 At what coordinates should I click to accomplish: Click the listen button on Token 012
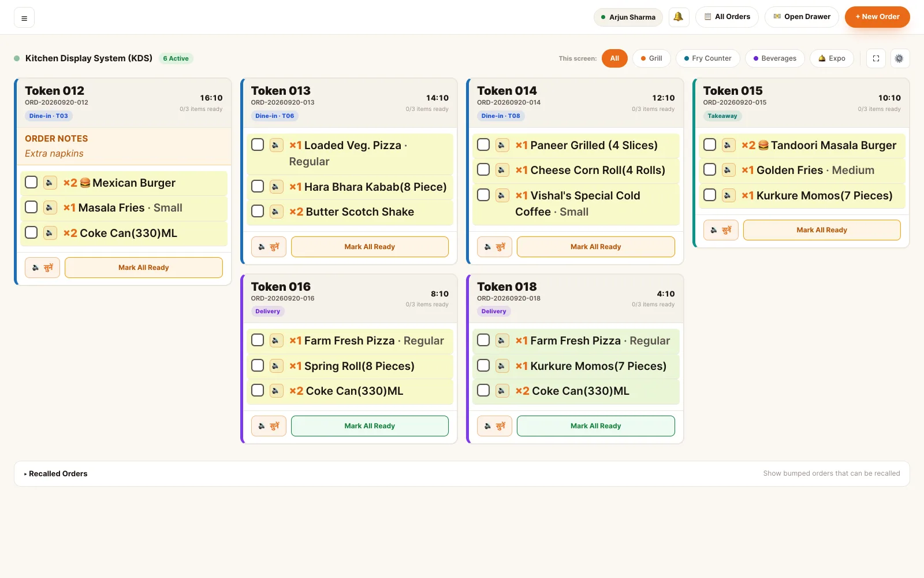pos(42,268)
